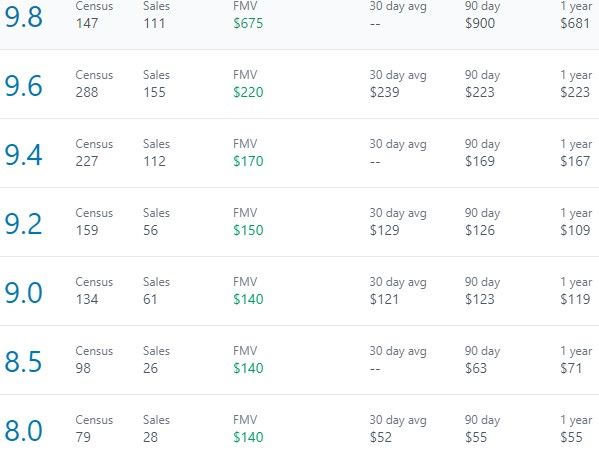Click Census count 288
599x457 pixels.
(x=87, y=92)
